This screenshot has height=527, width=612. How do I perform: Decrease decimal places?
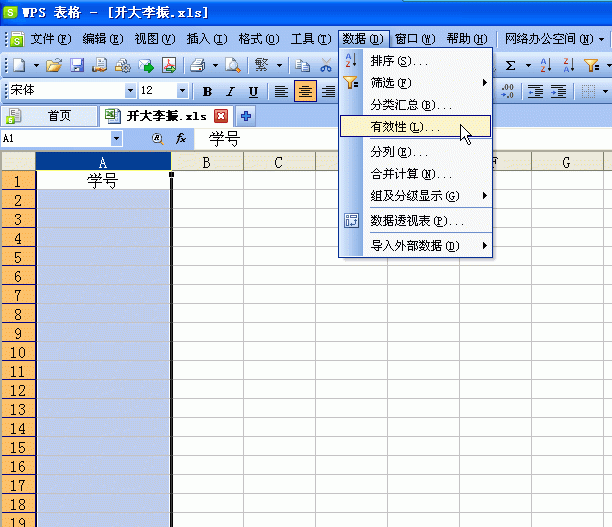pos(507,91)
